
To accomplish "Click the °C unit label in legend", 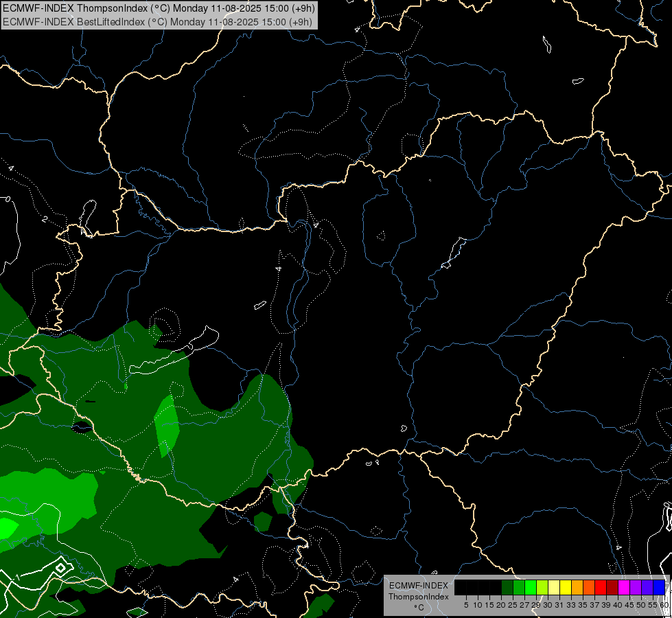I will click(419, 608).
